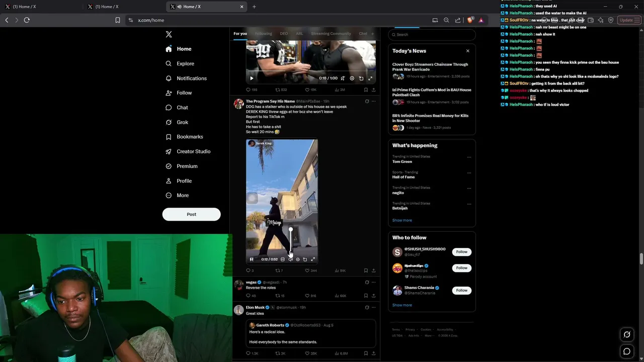Screen dimensions: 644x362
Task: Bookmark the Derek King video post
Action: point(366,270)
